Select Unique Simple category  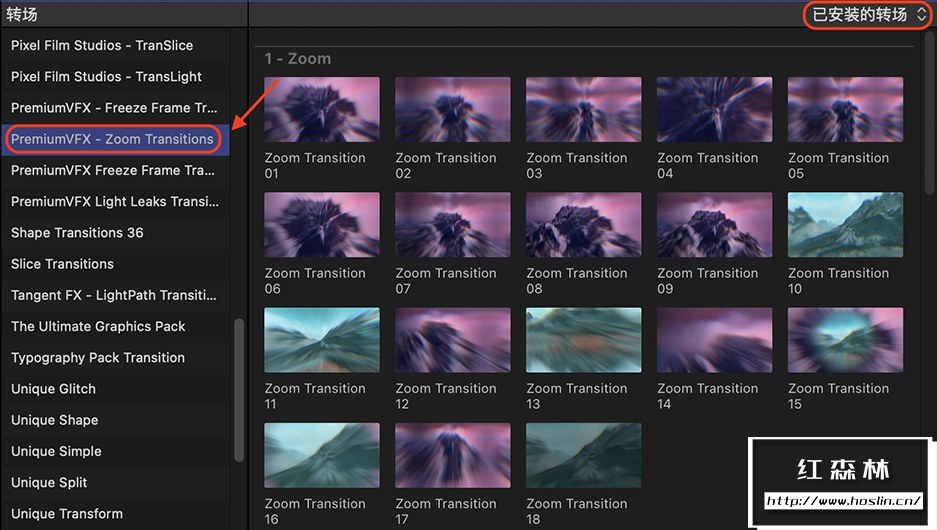(115, 451)
